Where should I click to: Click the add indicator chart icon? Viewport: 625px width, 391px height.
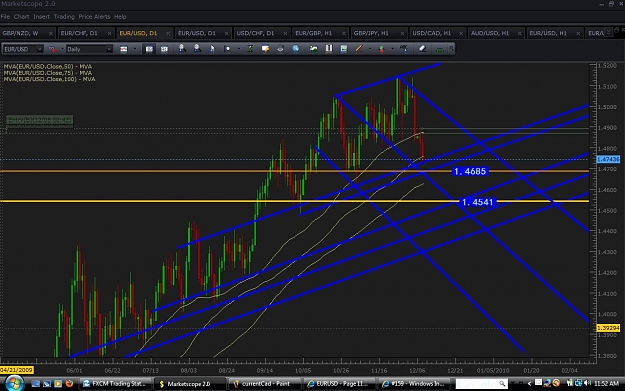pyautogui.click(x=314, y=49)
